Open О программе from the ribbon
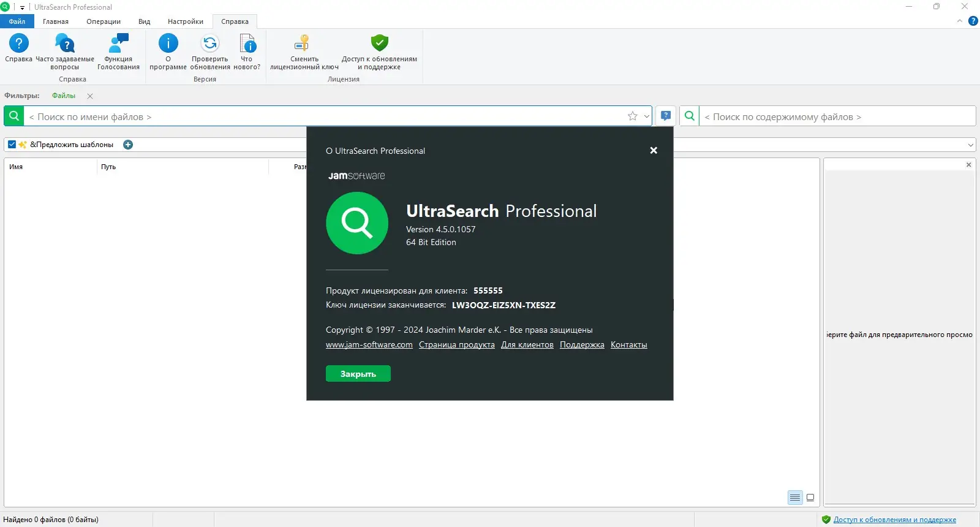980x527 pixels. [x=168, y=51]
